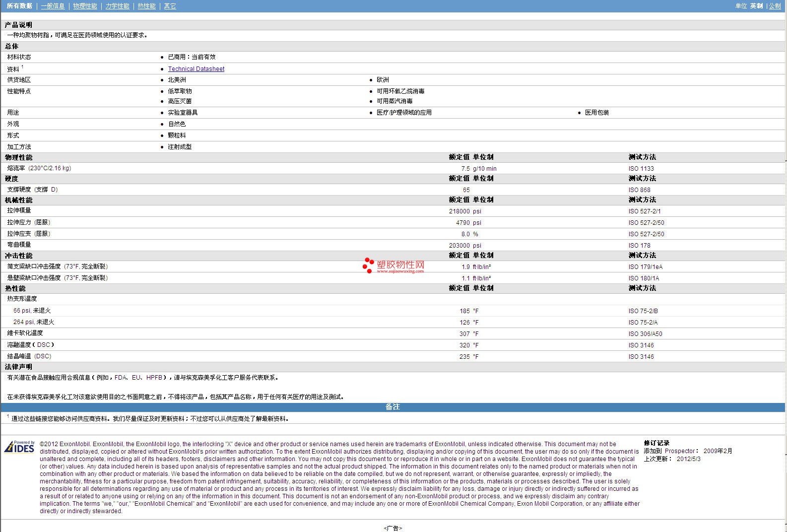
Task: Switch units to 公制
Action: pyautogui.click(x=775, y=6)
